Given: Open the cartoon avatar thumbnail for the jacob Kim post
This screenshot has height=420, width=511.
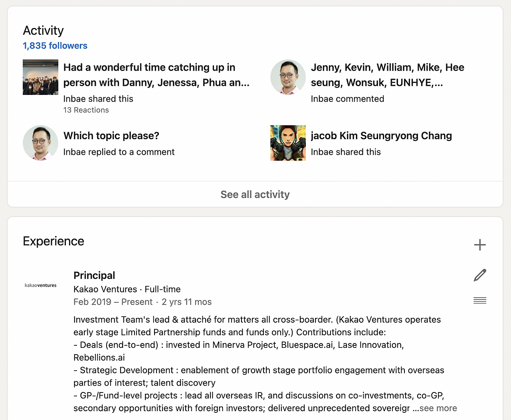Looking at the screenshot, I should [x=288, y=143].
